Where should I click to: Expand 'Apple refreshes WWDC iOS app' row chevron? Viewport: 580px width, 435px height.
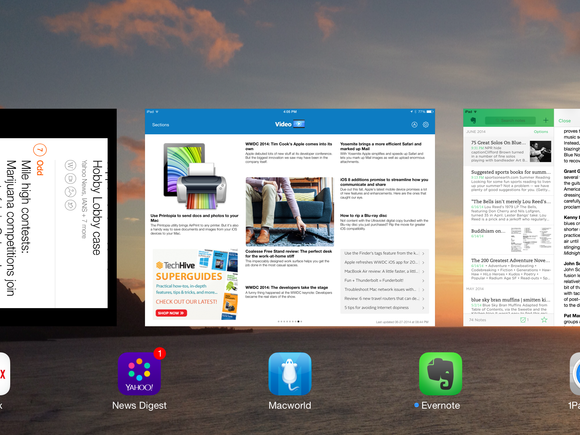tap(423, 262)
